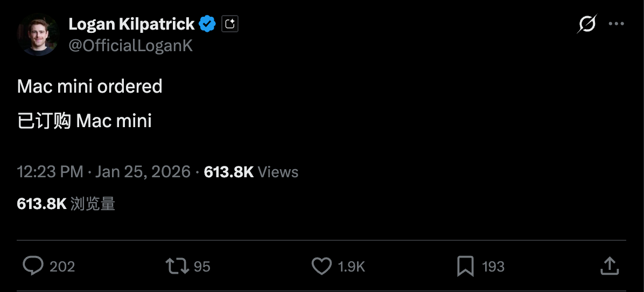The width and height of the screenshot is (644, 292).
Task: Open Logan Kilpatrick's profile avatar
Action: tap(38, 35)
